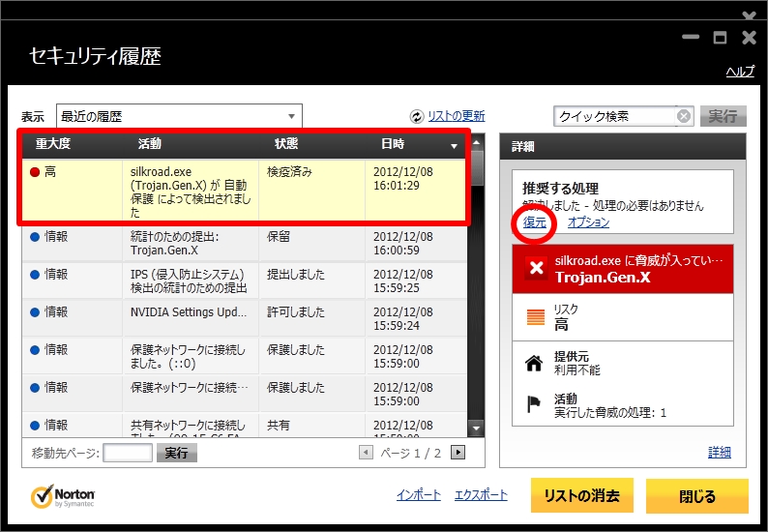The width and height of the screenshot is (768, 532).
Task: Click the 2012/12/08 15:59:25 timestamp
Action: point(403,281)
